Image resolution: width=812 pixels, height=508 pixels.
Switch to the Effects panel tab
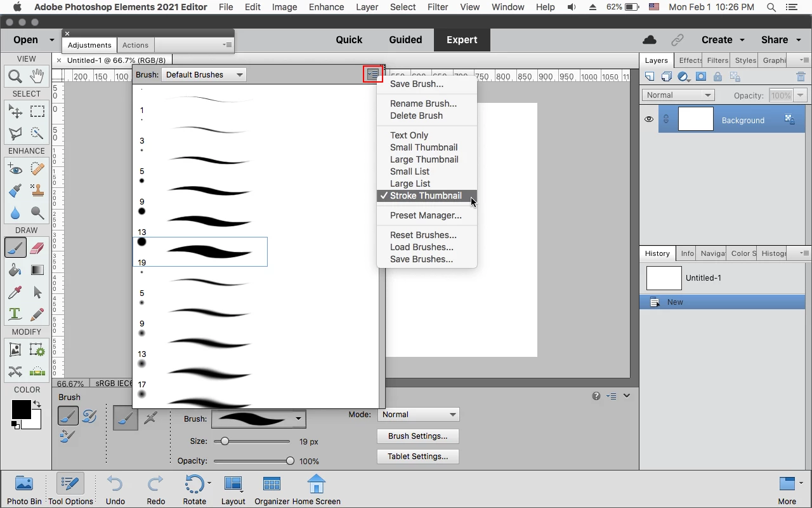(x=690, y=60)
